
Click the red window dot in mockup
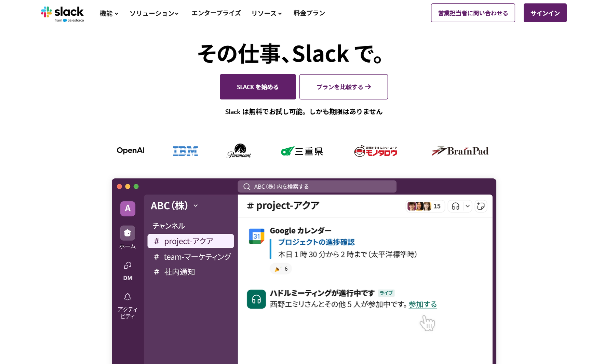(x=119, y=187)
